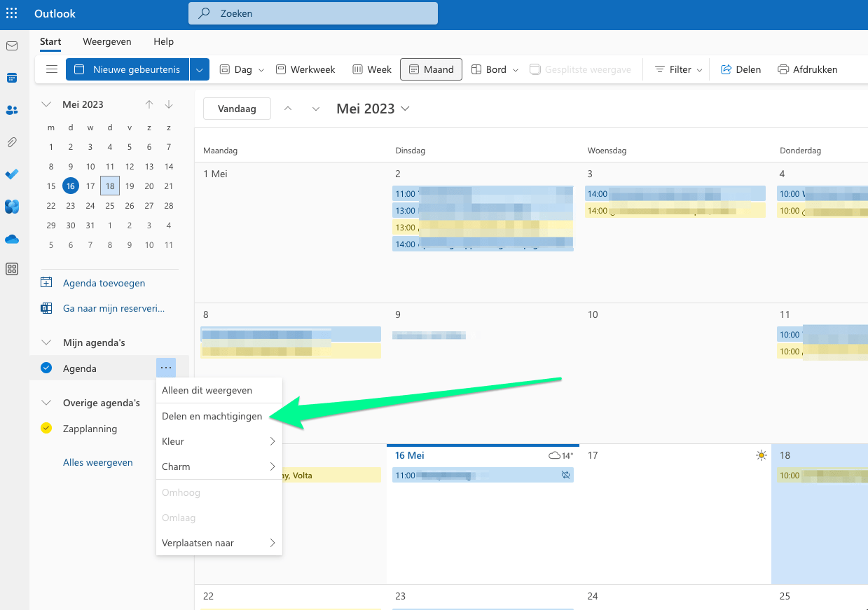Expand Dag view options chevron

coord(261,70)
